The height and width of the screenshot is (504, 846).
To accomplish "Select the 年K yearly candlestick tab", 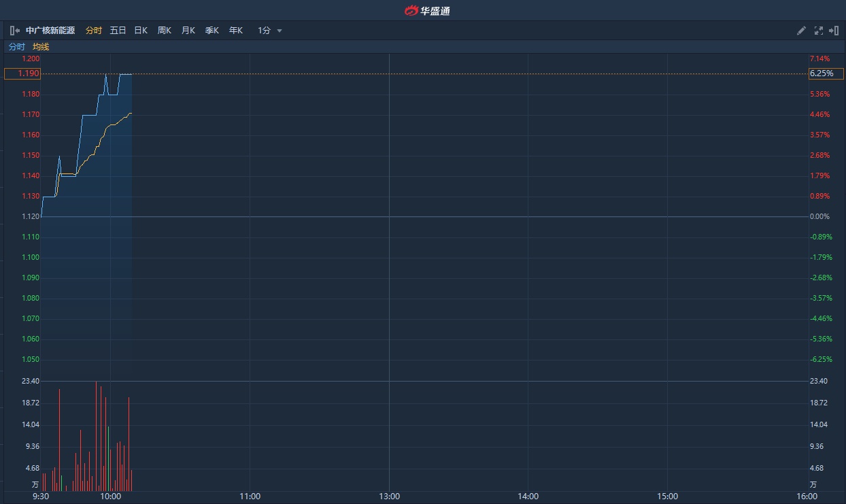I will click(236, 31).
